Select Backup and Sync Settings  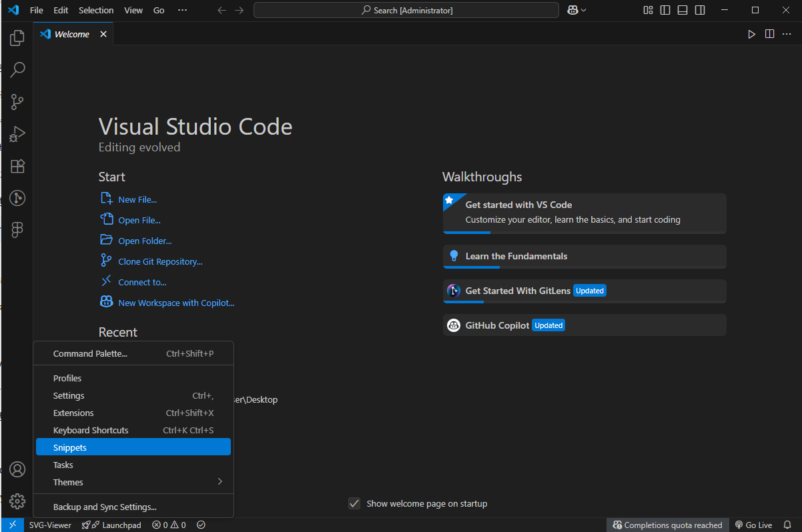pos(133,507)
